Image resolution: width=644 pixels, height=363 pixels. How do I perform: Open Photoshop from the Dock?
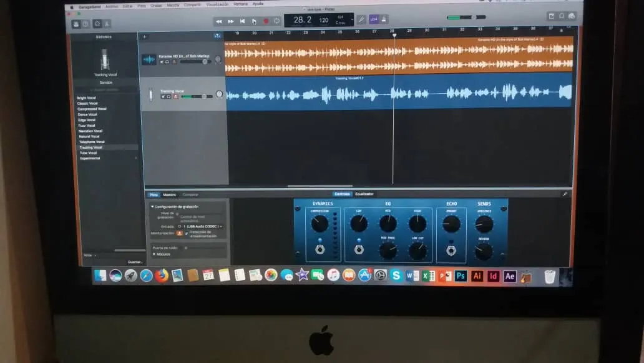click(x=461, y=276)
